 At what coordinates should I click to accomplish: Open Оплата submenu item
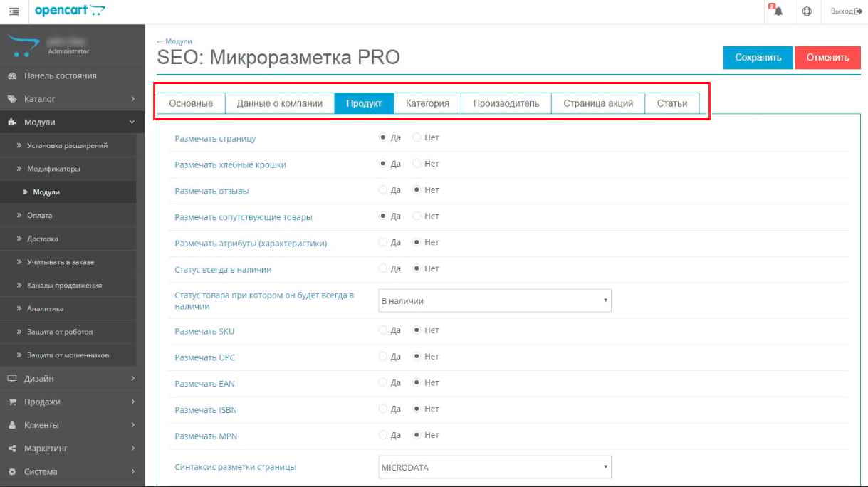pos(68,215)
